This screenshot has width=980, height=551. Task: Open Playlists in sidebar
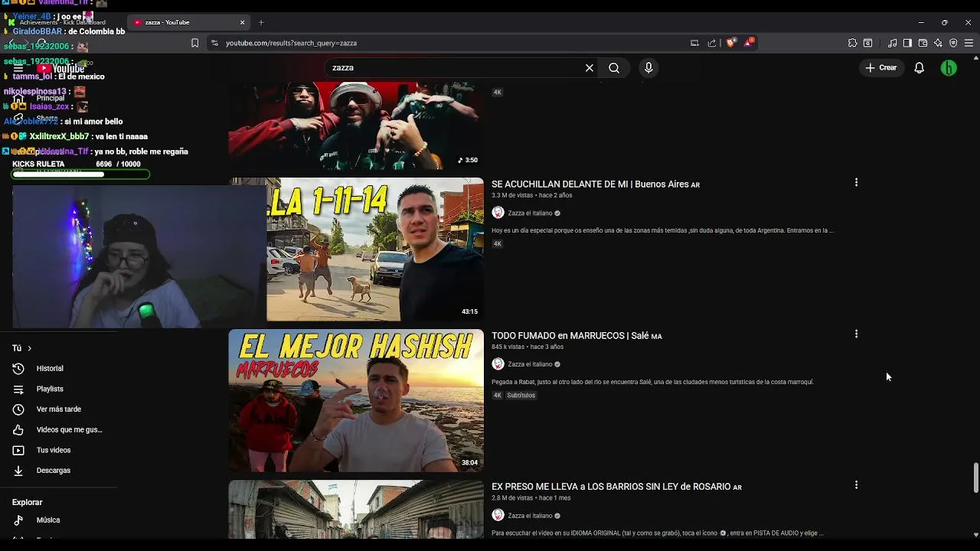click(59, 389)
